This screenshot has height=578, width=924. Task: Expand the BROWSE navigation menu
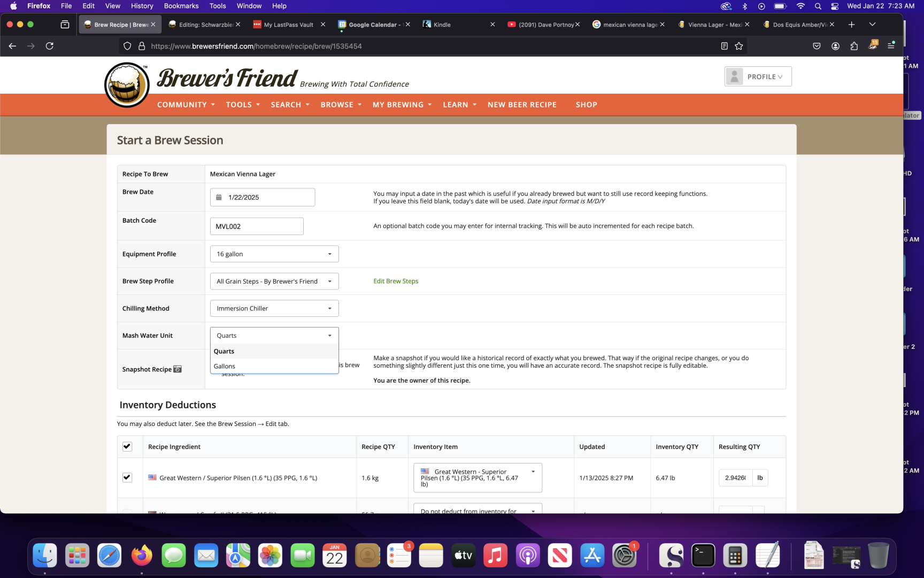pyautogui.click(x=341, y=104)
